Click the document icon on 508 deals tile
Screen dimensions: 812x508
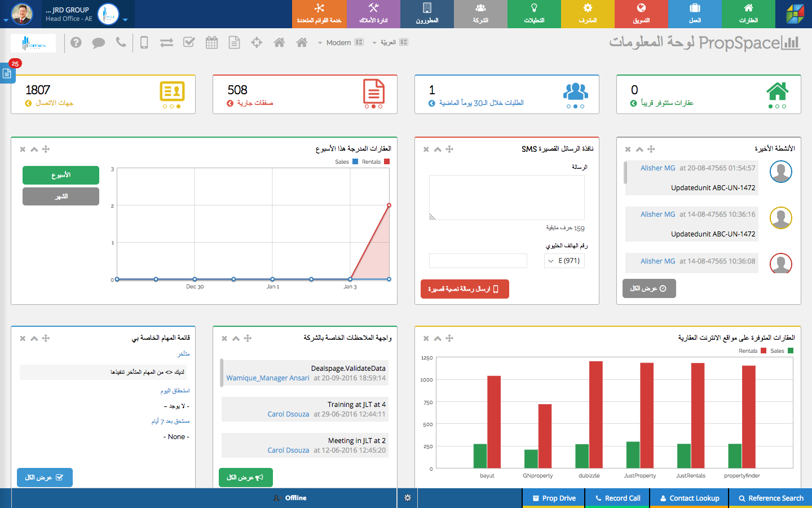pyautogui.click(x=374, y=91)
